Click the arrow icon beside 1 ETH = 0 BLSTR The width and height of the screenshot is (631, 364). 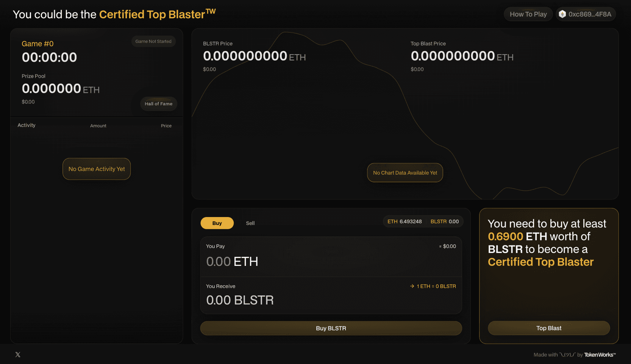click(411, 286)
